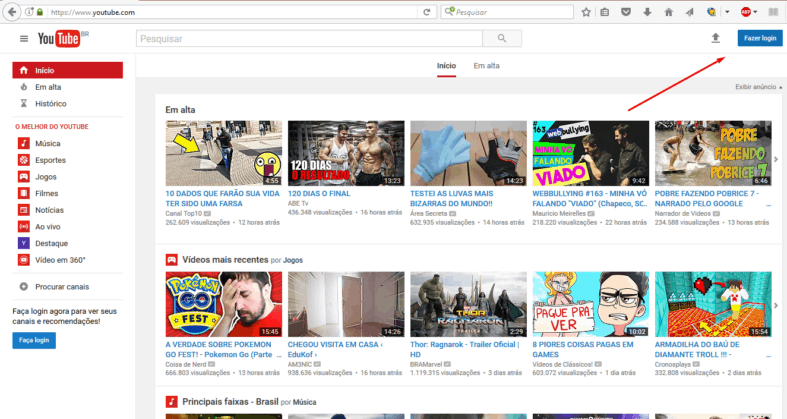Click the browser home icon
This screenshot has width=787, height=419.
click(x=669, y=12)
